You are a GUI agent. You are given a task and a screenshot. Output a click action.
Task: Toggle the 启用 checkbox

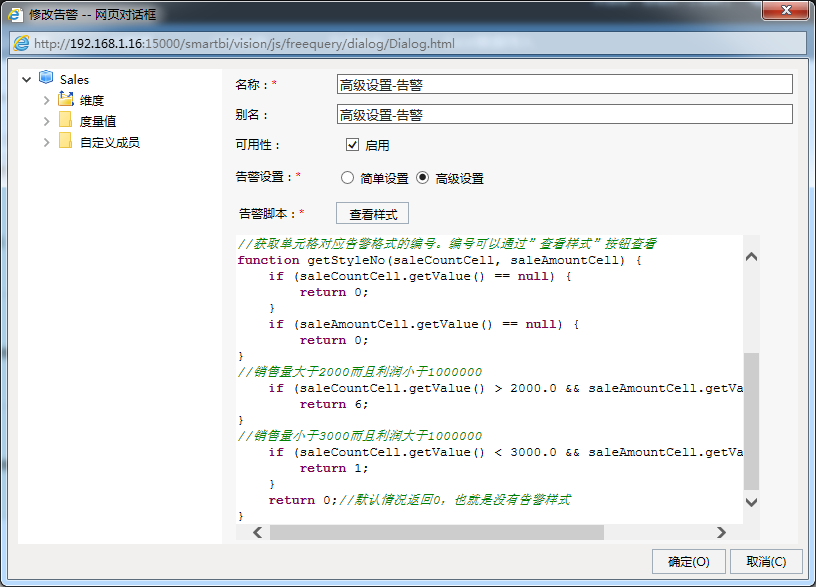coord(352,145)
